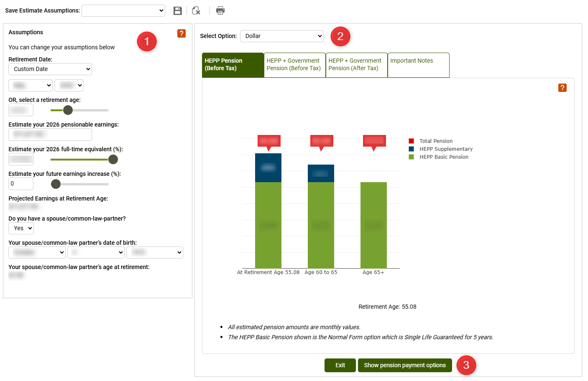Open the retirement year dropdown

(x=69, y=86)
